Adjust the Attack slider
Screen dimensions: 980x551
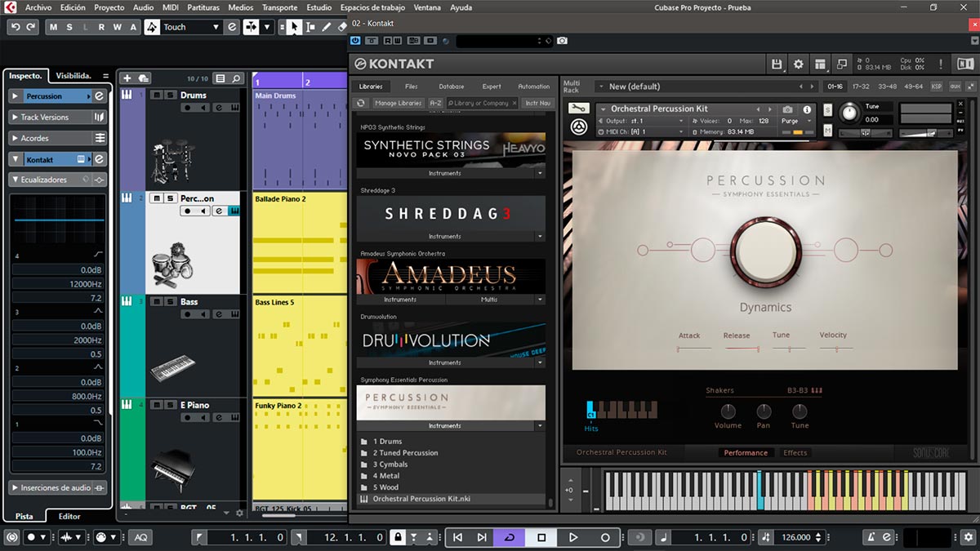pos(694,349)
